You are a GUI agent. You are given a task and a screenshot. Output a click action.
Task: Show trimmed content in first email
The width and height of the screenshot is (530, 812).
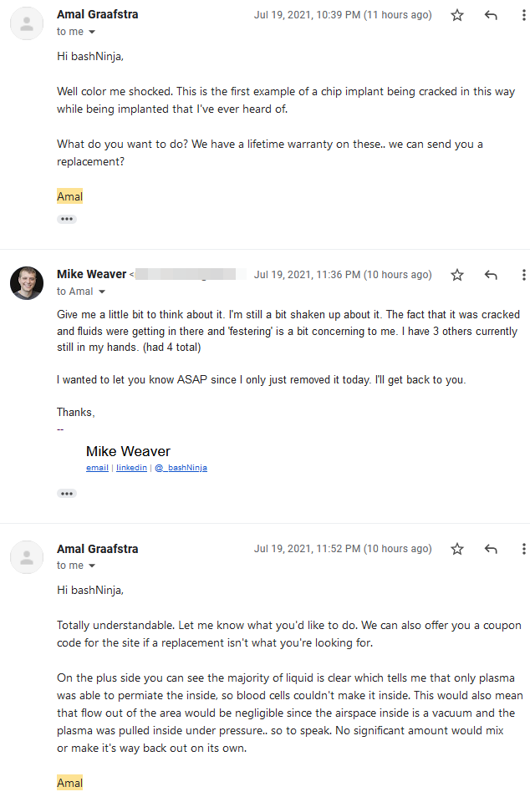[x=67, y=219]
